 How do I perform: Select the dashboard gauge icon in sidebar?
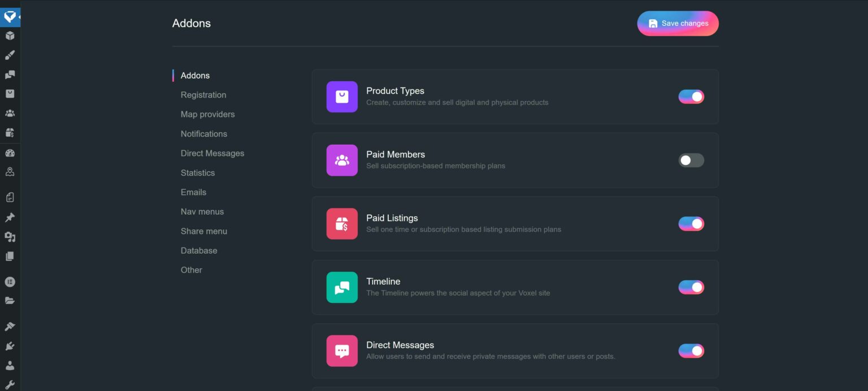click(10, 152)
